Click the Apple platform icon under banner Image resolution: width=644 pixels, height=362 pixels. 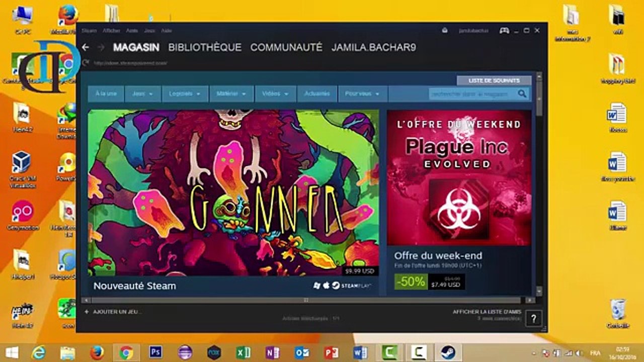tap(326, 286)
